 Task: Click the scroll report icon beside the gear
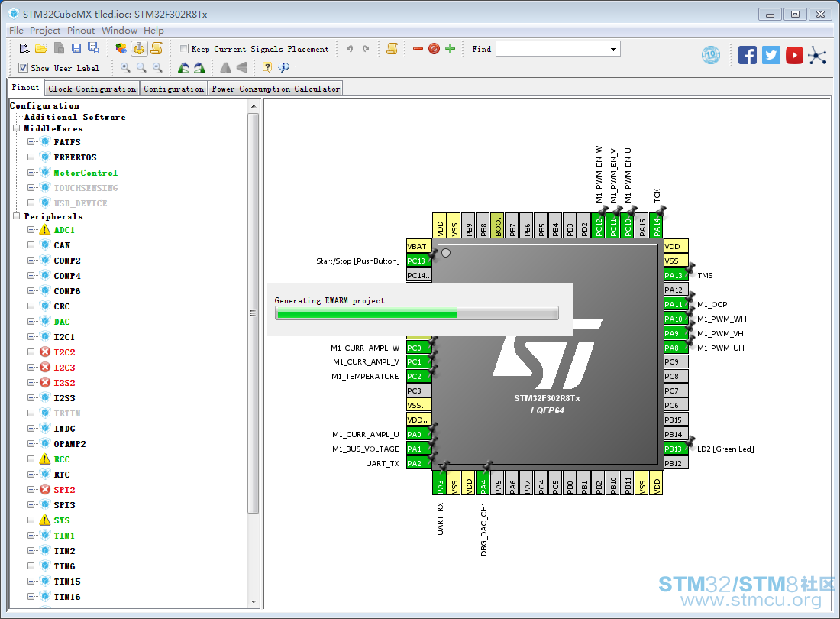[157, 49]
